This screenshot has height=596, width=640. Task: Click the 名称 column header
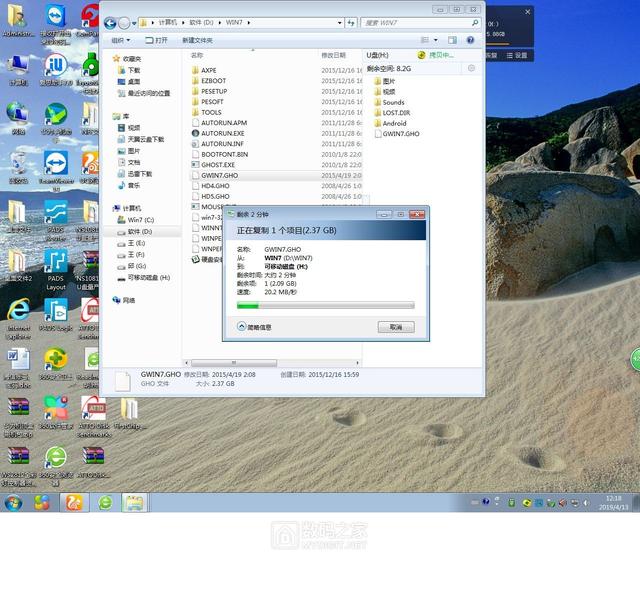(196, 56)
